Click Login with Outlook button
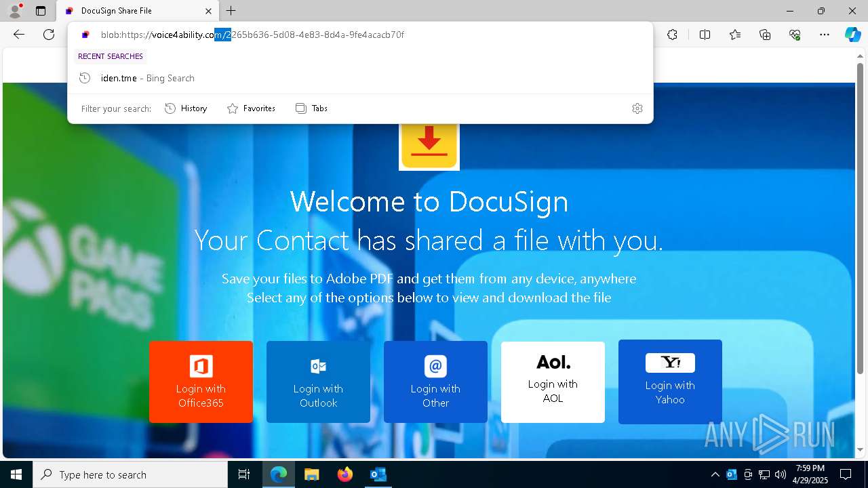This screenshot has height=488, width=868. [318, 382]
